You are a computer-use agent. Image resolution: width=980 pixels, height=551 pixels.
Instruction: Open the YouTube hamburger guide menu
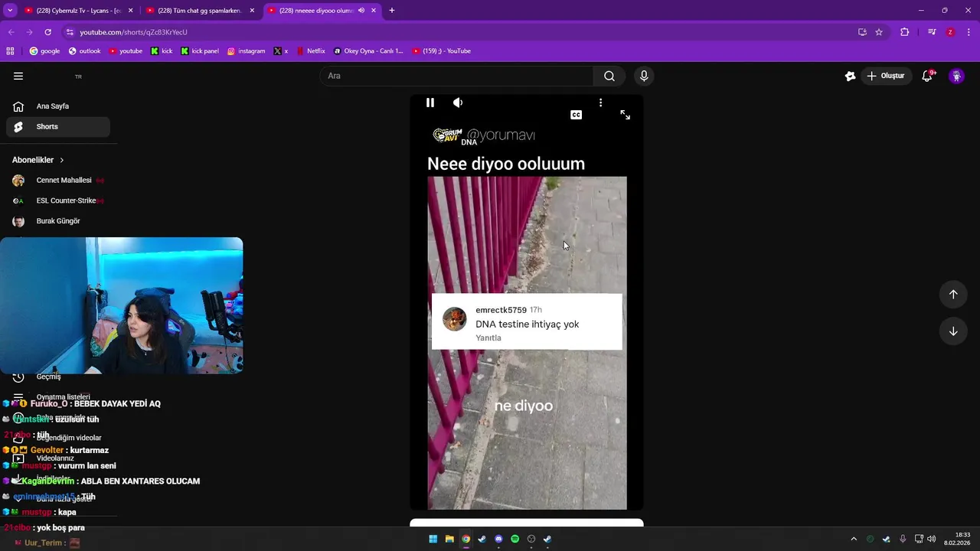point(18,76)
